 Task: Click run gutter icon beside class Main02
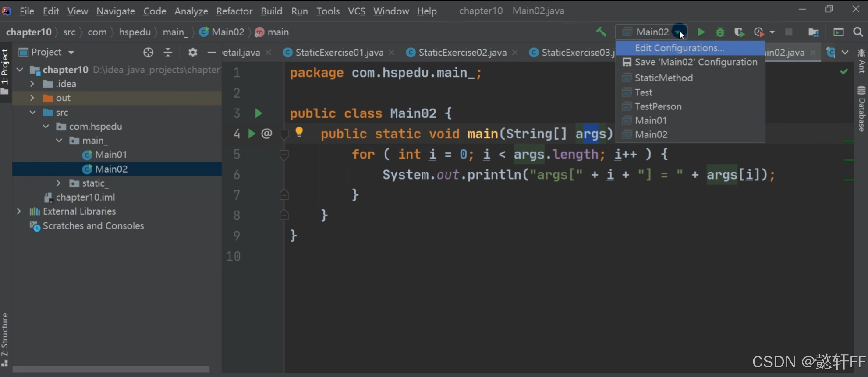point(258,113)
